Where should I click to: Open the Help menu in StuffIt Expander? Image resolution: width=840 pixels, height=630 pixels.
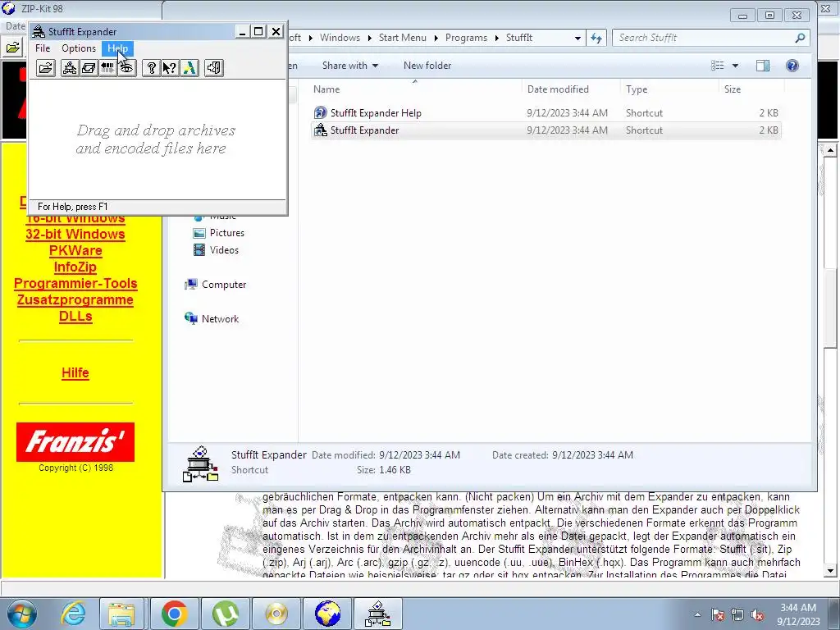tap(117, 48)
